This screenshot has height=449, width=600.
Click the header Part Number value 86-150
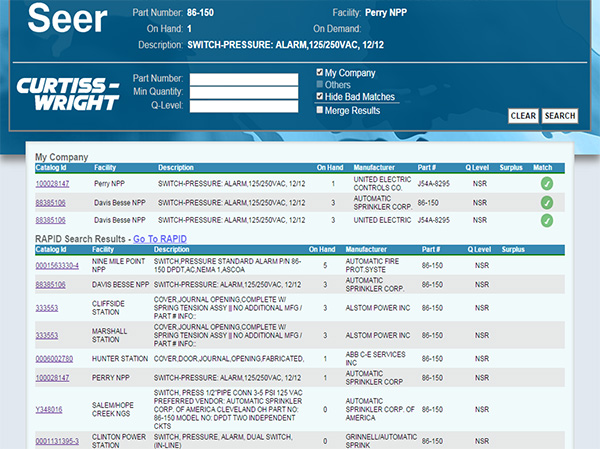coord(200,13)
